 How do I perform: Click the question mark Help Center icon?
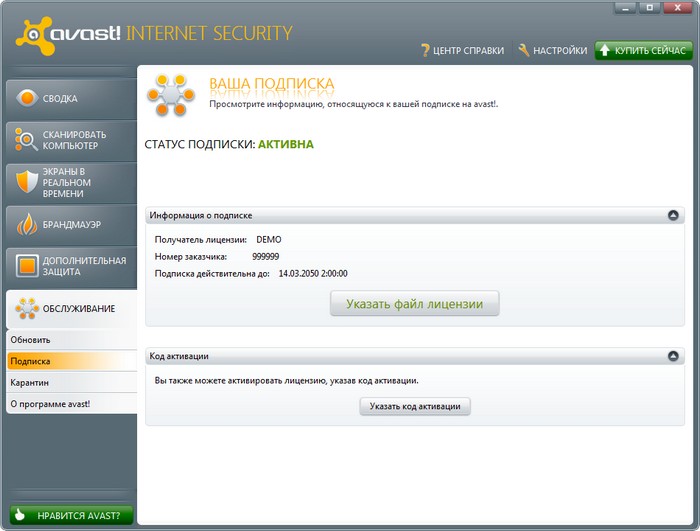pyautogui.click(x=425, y=50)
